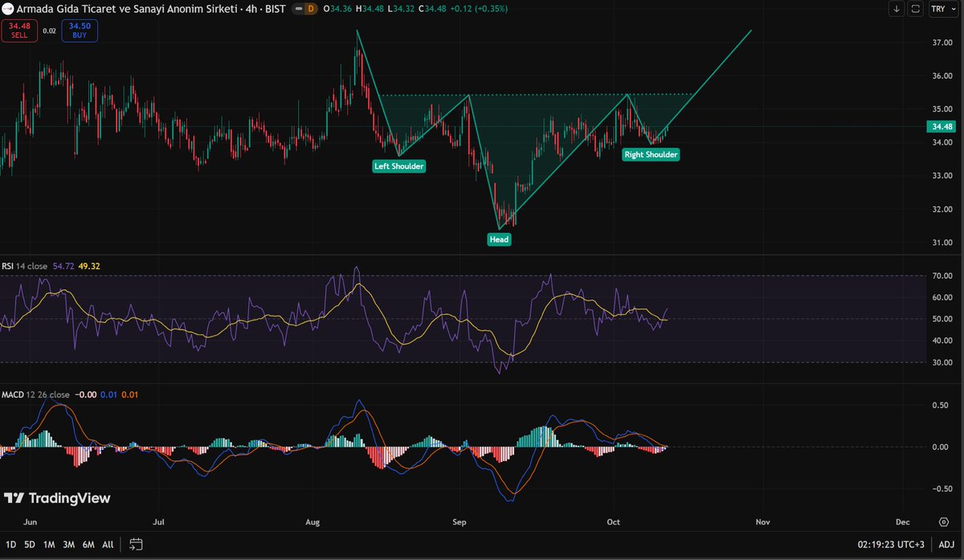Viewport: 964px width, 560px height.
Task: Click the Head pattern label
Action: [499, 239]
